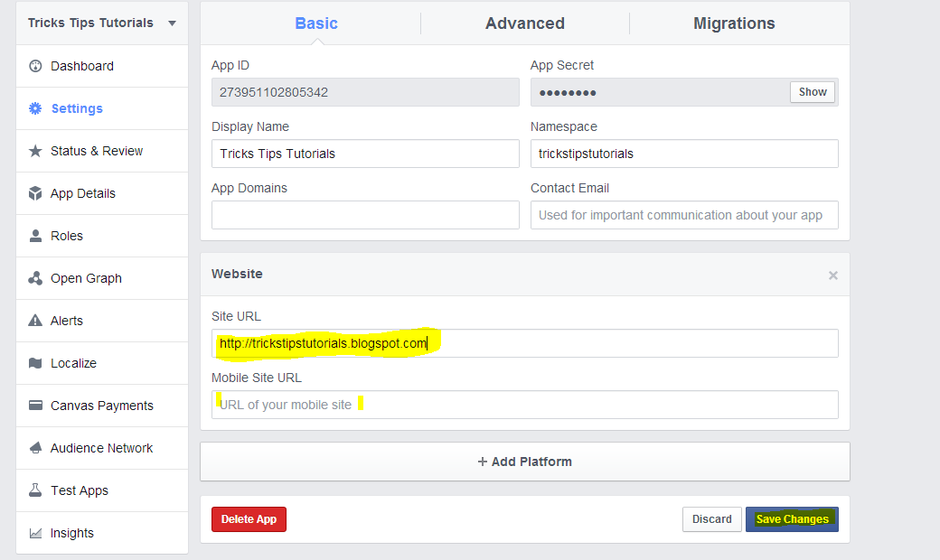The image size is (940, 560).
Task: Remove the Website platform with the X
Action: click(x=833, y=275)
